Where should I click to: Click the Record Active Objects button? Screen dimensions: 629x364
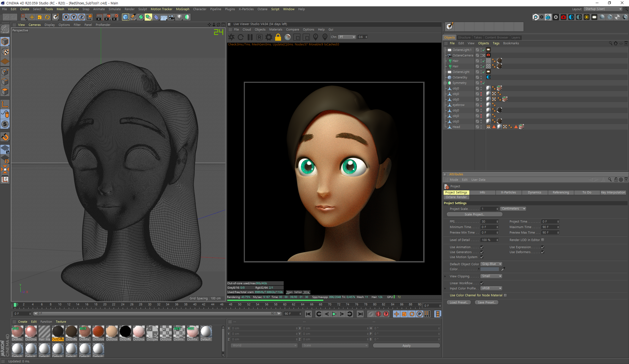pos(371,314)
